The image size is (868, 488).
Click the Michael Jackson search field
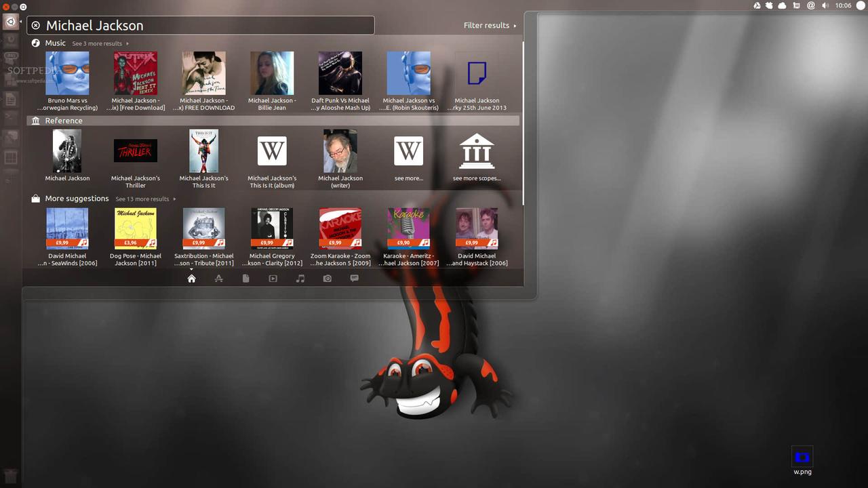(203, 26)
